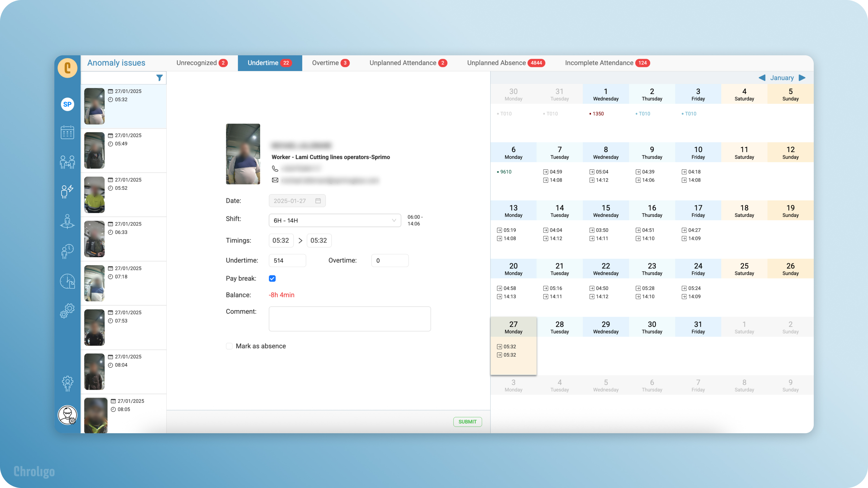Click the Date input field
The height and width of the screenshot is (488, 868).
pyautogui.click(x=297, y=201)
